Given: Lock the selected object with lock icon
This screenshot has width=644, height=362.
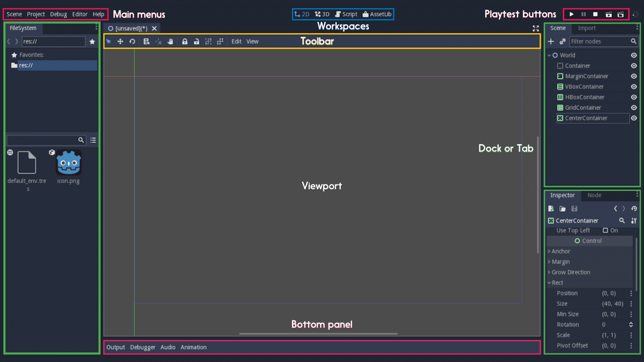Looking at the screenshot, I should click(x=185, y=41).
